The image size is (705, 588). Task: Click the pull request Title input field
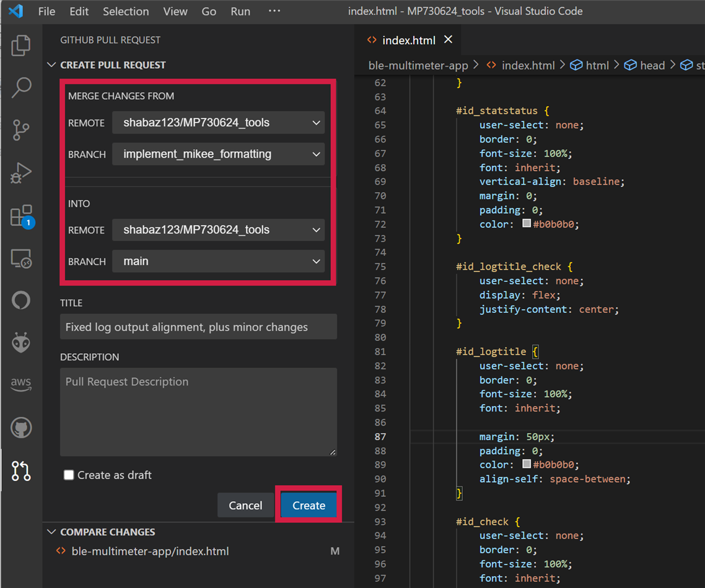pyautogui.click(x=198, y=327)
